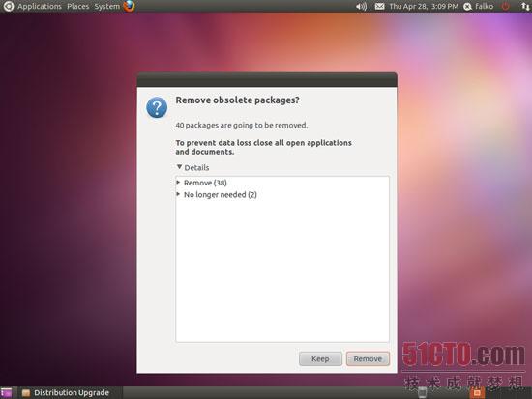Screen dimensions: 532x399
Task: Launch Firefox from the top panel
Action: tap(129, 6)
